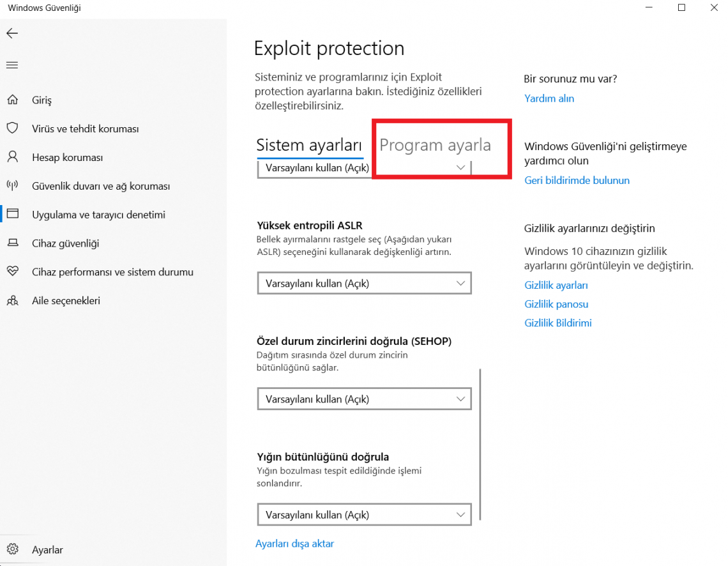Click the Yardım alın link
This screenshot has width=728, height=566.
click(549, 98)
